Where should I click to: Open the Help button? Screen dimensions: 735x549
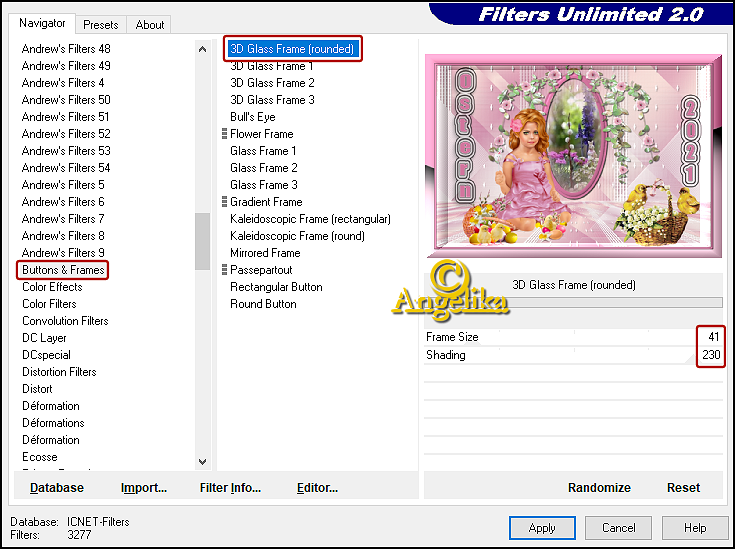point(695,528)
